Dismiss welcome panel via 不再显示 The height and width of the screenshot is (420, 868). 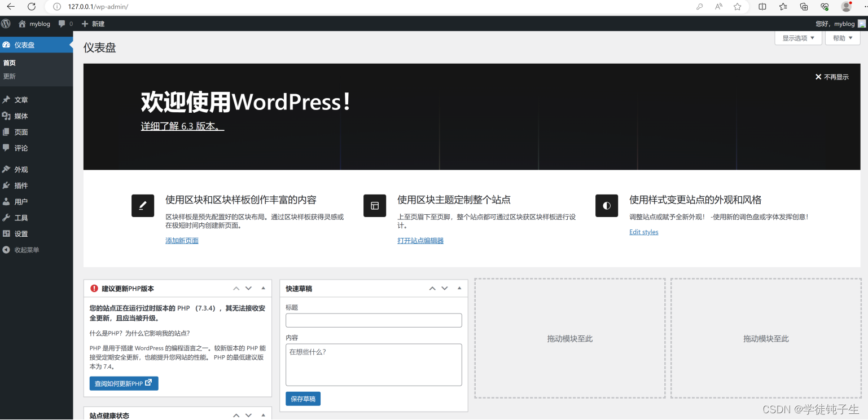(x=832, y=77)
